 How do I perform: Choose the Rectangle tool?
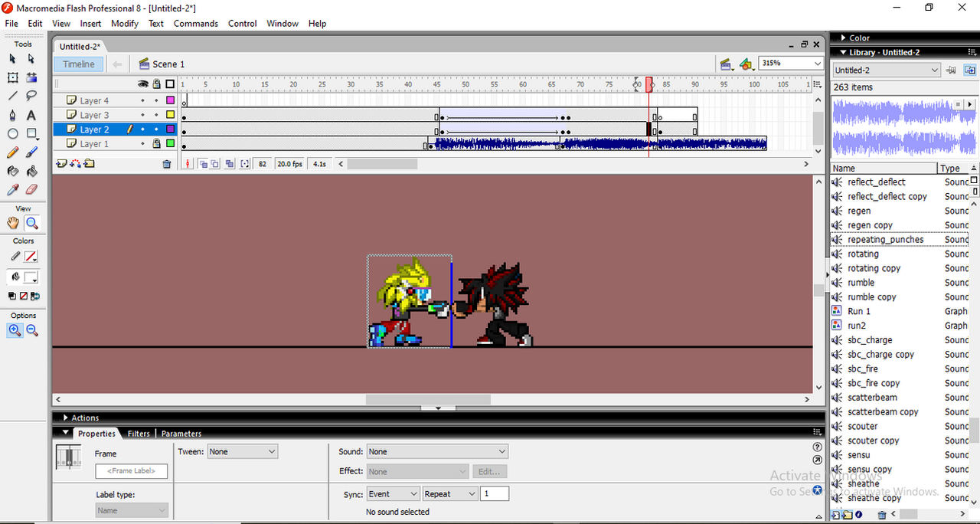pyautogui.click(x=31, y=133)
